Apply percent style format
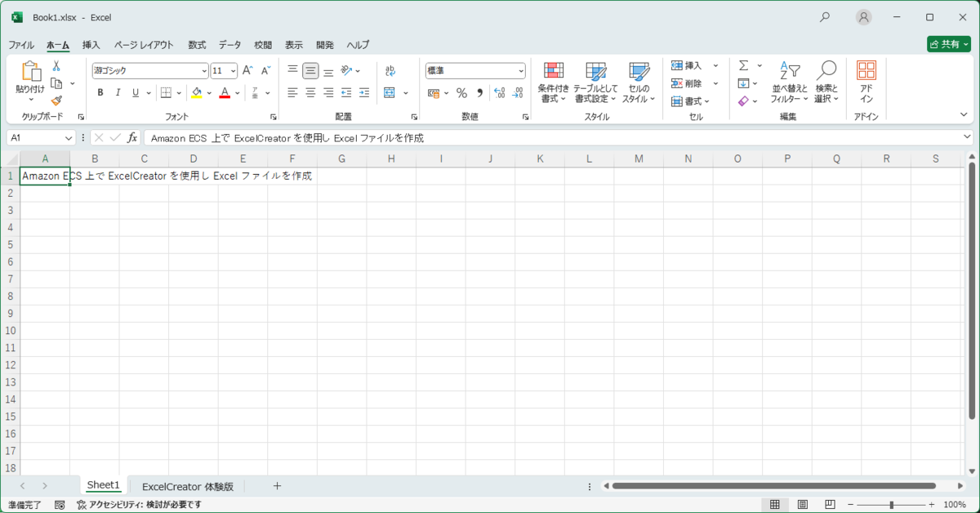 pyautogui.click(x=461, y=92)
